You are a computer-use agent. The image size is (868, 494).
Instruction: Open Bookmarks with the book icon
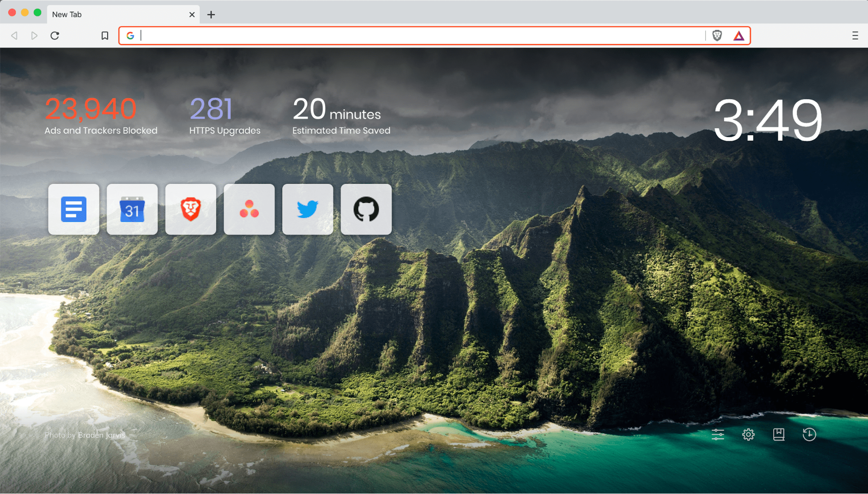(779, 434)
